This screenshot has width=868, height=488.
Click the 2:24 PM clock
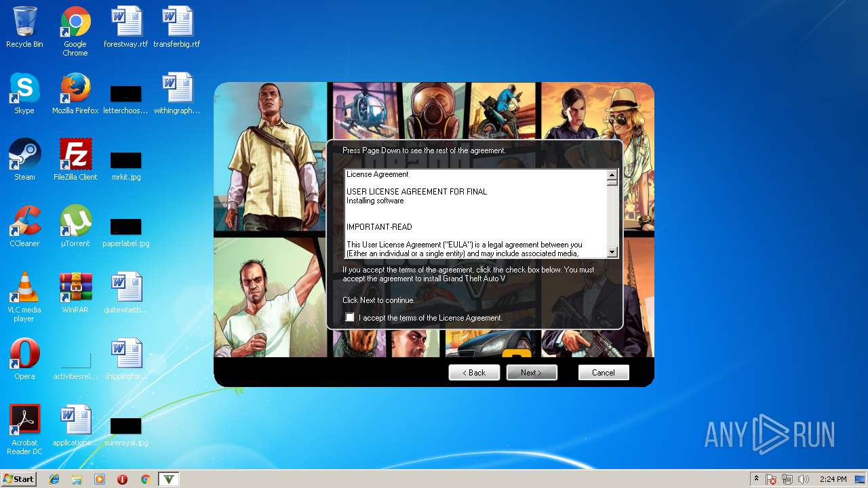coord(833,479)
